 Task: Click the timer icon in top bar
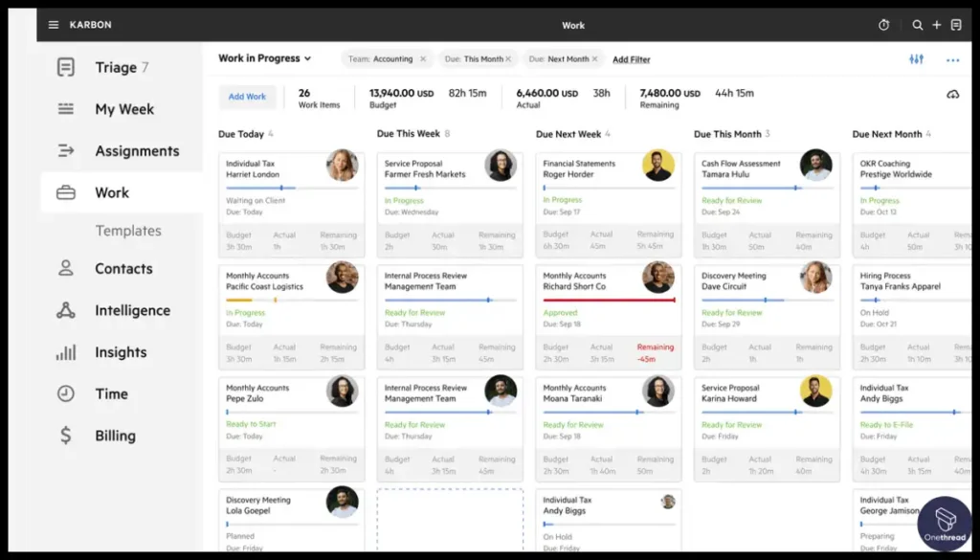[x=883, y=25]
